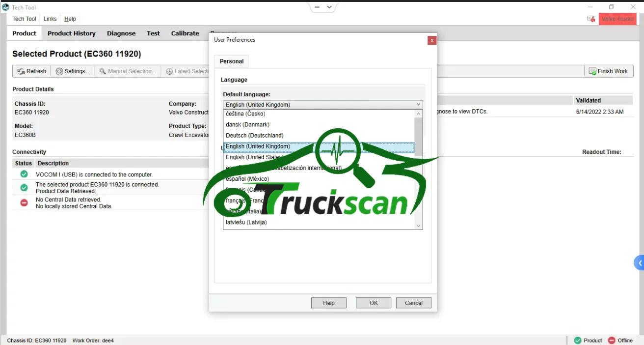Image resolution: width=644 pixels, height=345 pixels.
Task: Click the notification icon beside Volvo Trucks
Action: (591, 19)
